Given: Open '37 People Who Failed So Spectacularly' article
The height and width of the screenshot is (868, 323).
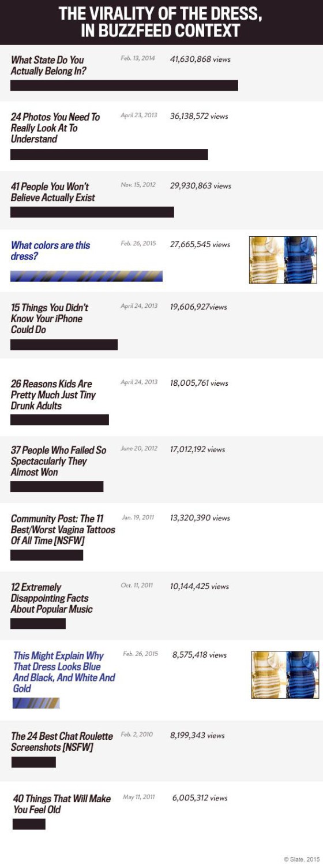Looking at the screenshot, I should coord(58,461).
